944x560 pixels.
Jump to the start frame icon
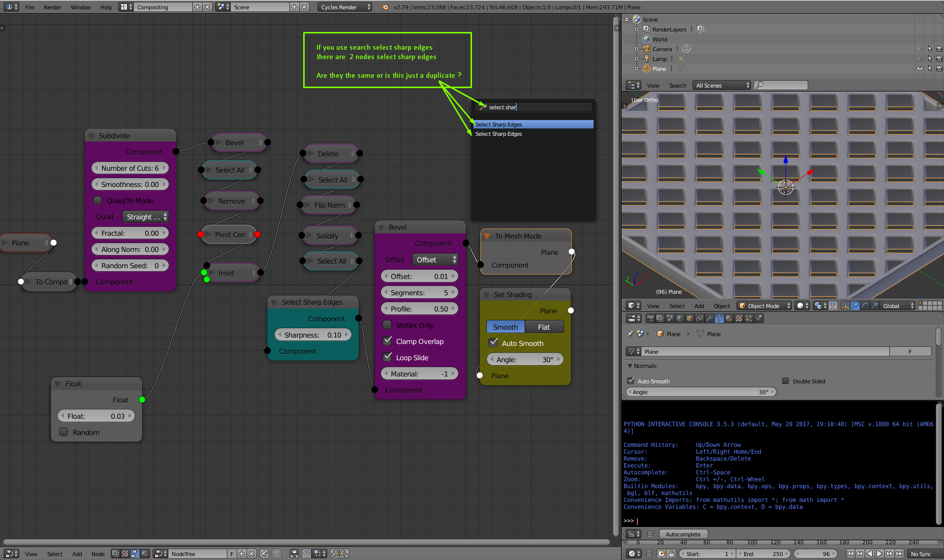click(850, 554)
